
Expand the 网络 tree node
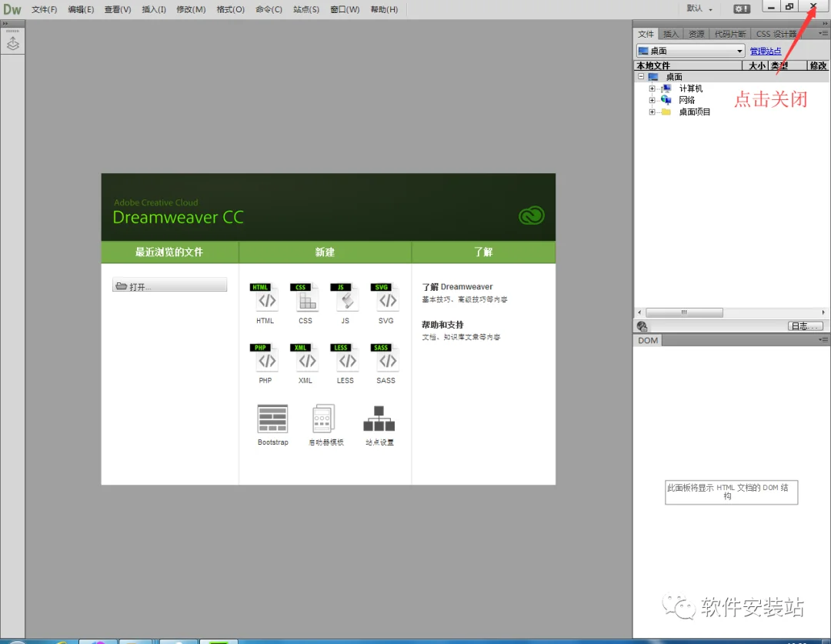click(652, 100)
